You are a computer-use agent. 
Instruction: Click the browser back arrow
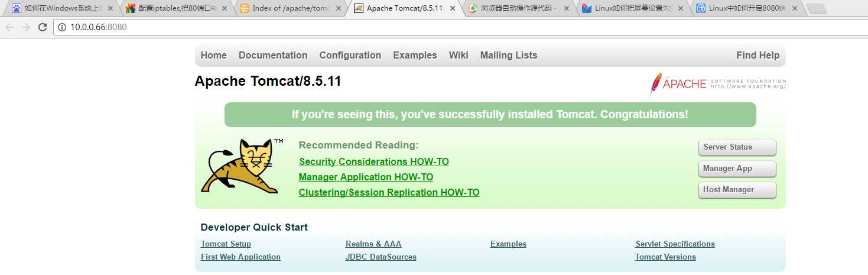pyautogui.click(x=9, y=27)
